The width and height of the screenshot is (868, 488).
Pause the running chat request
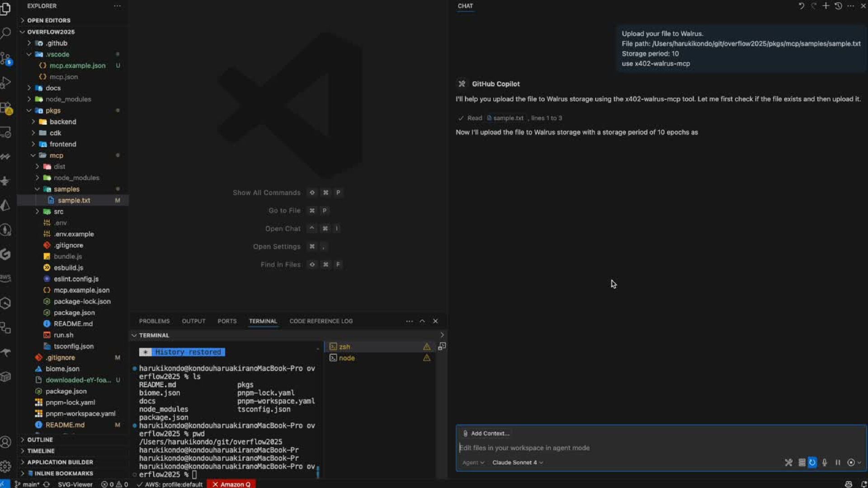pos(838,462)
